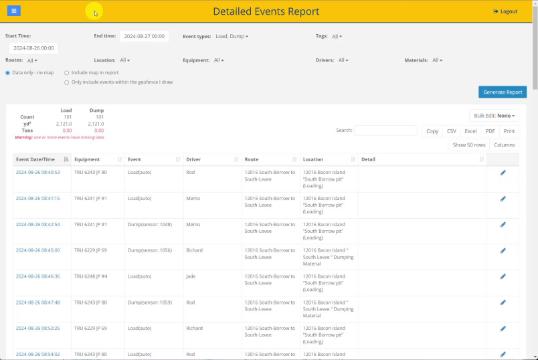This screenshot has width=538, height=360.
Task: Open the hamburger menu in header
Action: (x=14, y=11)
